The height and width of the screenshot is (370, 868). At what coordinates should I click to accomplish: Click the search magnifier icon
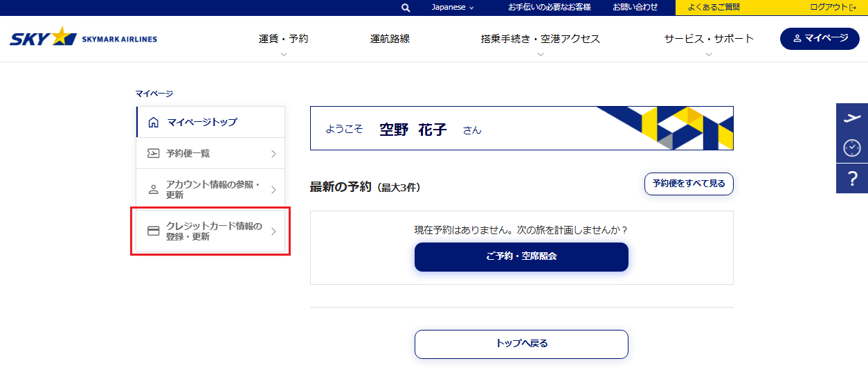406,8
